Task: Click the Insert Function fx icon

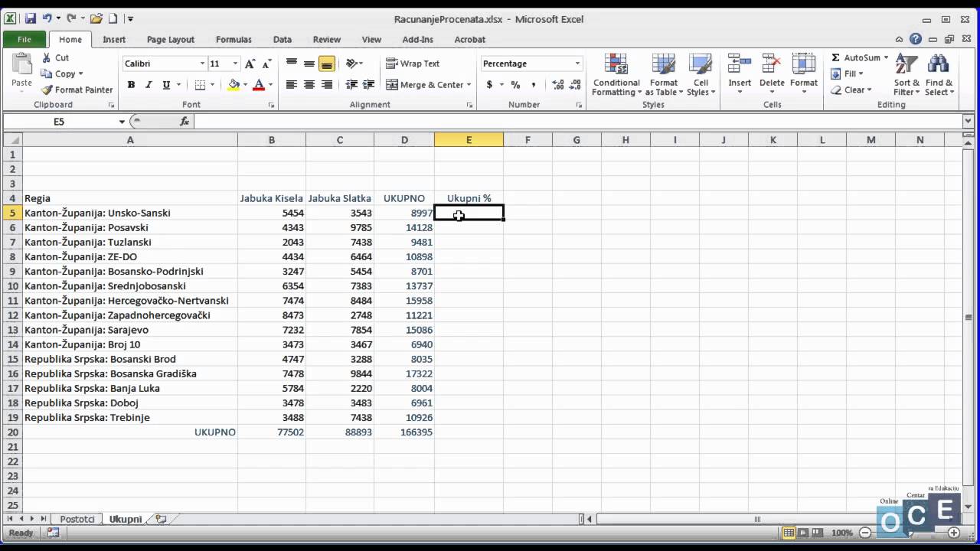Action: point(185,121)
